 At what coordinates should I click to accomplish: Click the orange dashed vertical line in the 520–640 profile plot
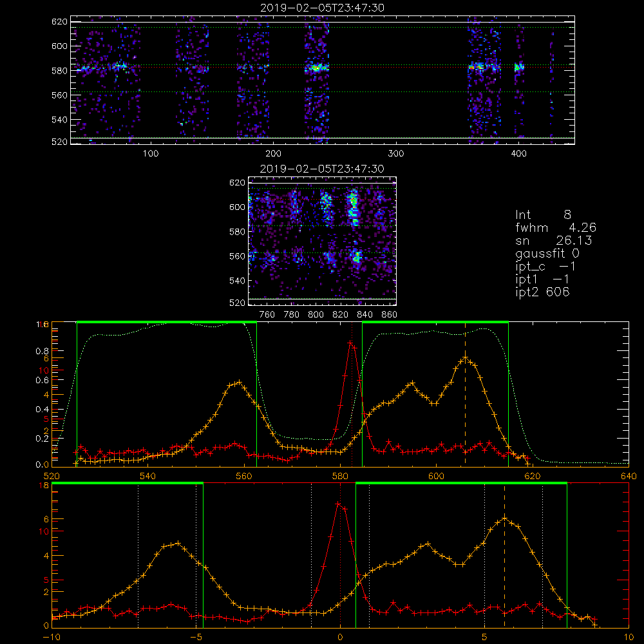465,394
